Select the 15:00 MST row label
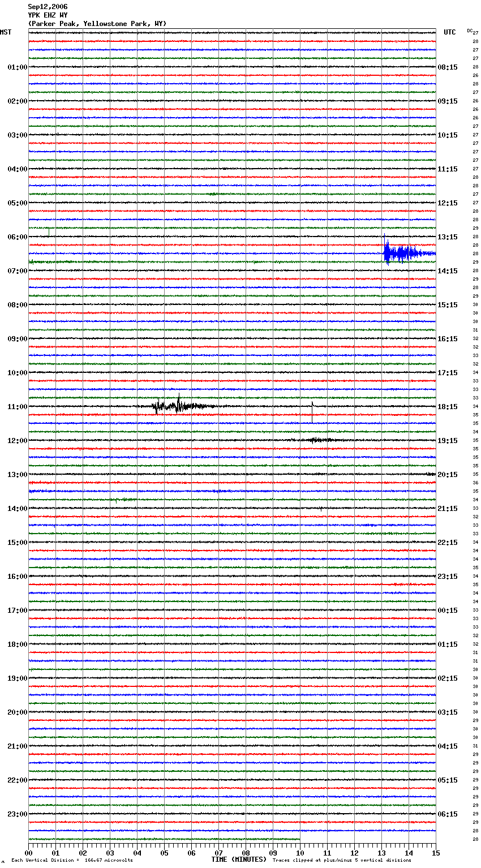This screenshot has width=481, height=868. point(18,543)
